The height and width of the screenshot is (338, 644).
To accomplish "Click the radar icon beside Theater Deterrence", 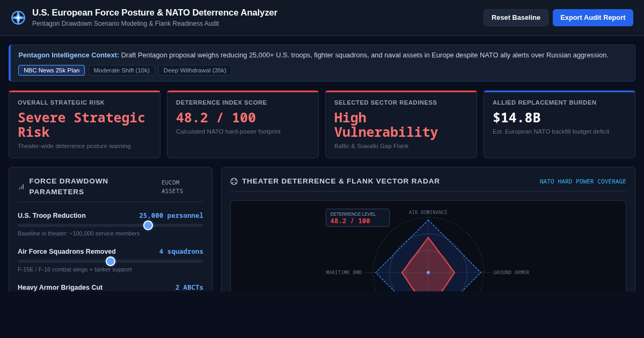I will [x=234, y=181].
